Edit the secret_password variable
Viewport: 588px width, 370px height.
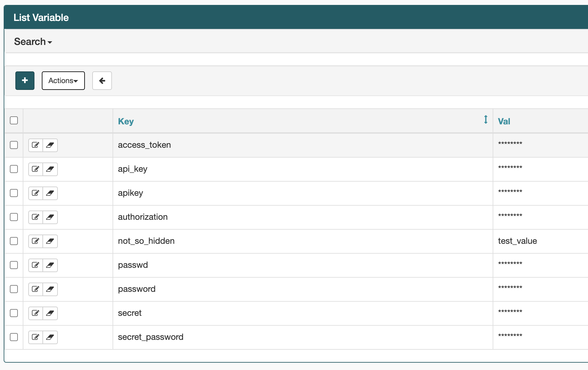click(36, 337)
